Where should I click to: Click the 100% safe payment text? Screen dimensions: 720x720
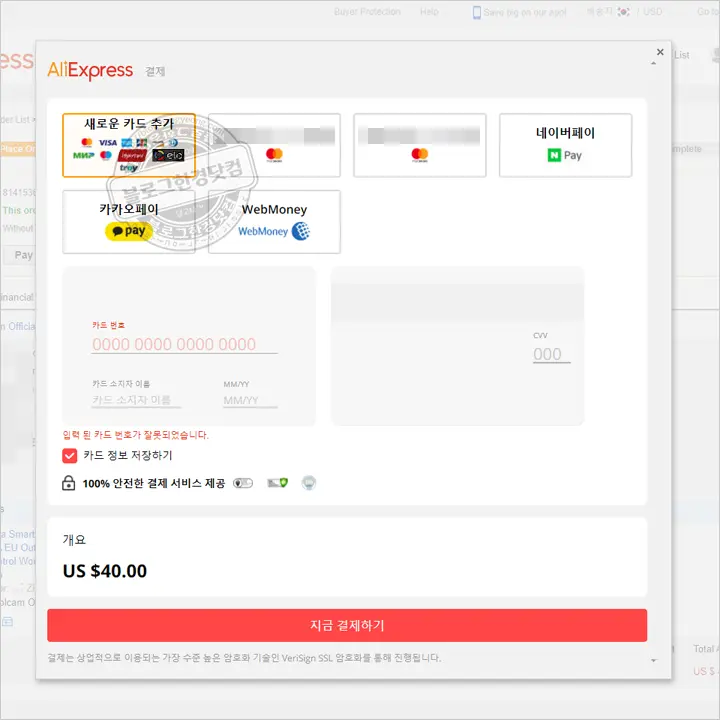pyautogui.click(x=154, y=483)
